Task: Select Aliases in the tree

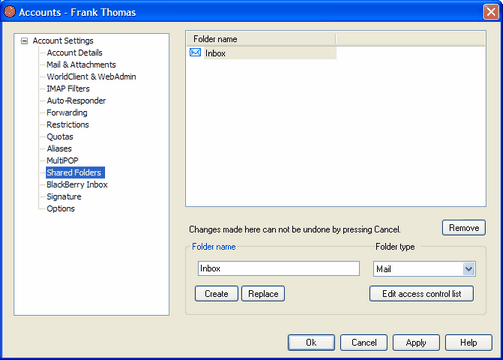Action: (59, 149)
